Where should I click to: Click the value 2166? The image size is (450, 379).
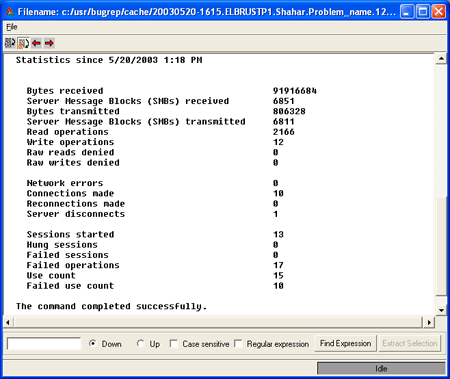point(284,132)
